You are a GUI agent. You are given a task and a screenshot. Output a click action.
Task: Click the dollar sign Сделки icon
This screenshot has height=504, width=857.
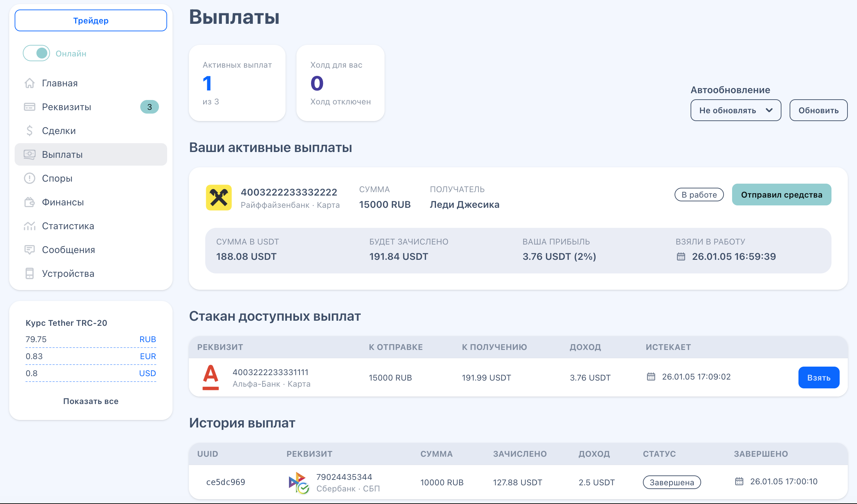pos(30,131)
